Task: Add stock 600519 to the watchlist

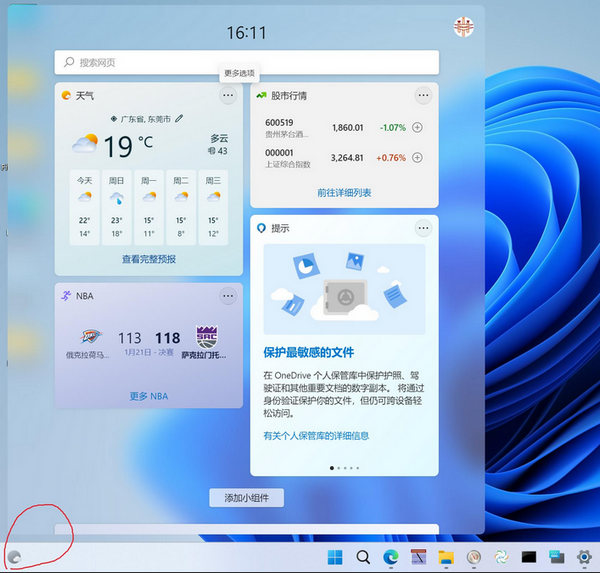Action: 417,128
